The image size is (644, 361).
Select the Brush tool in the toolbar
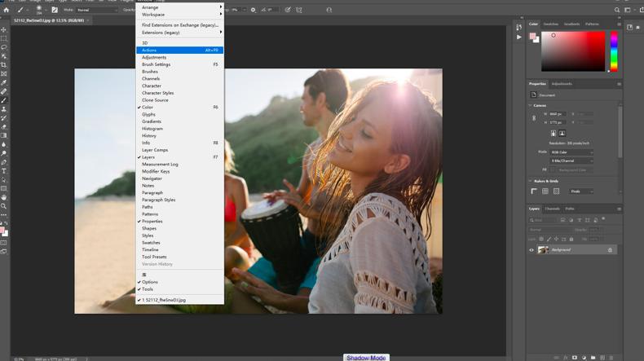(x=4, y=100)
